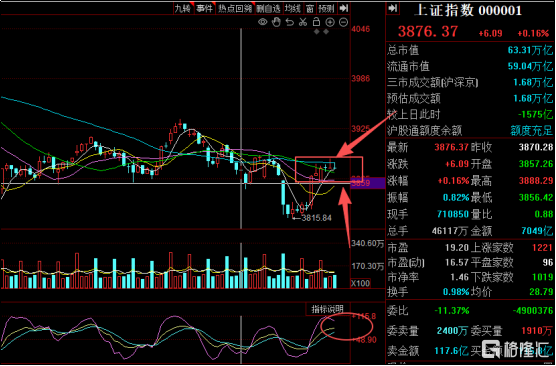Toggle the chart lock icon
The image size is (556, 366).
click(316, 22)
